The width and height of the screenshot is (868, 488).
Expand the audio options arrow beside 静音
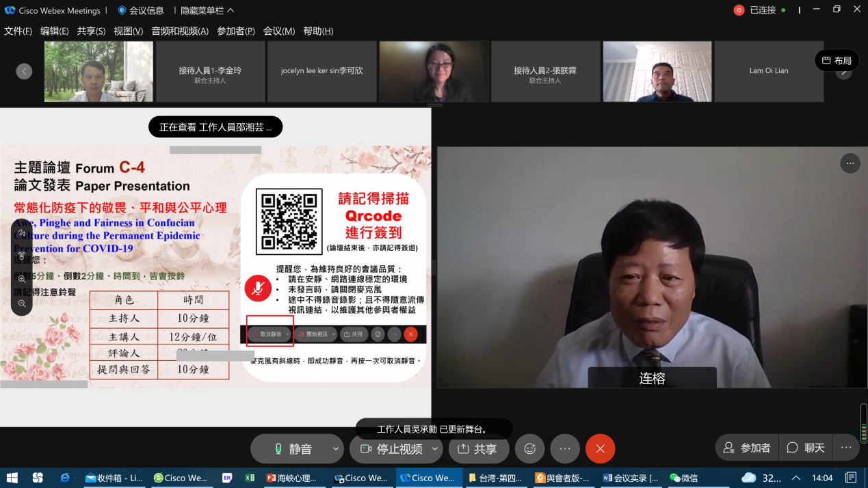(x=335, y=449)
